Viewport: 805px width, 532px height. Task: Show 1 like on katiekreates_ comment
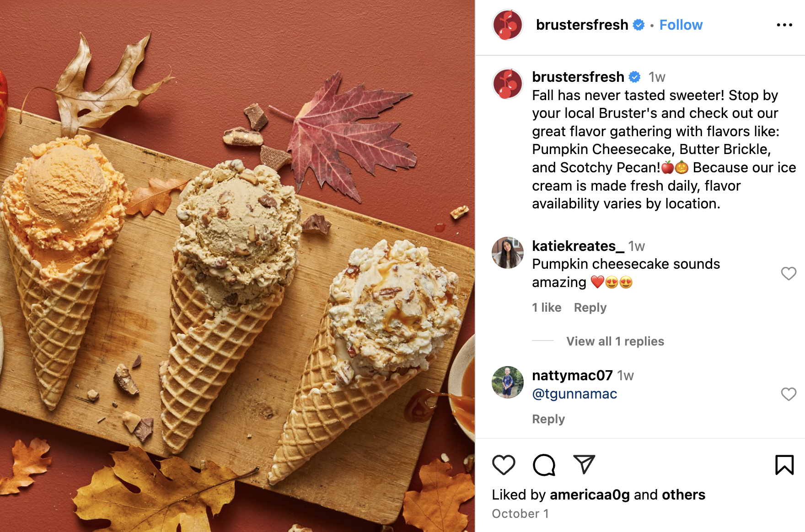tap(547, 308)
